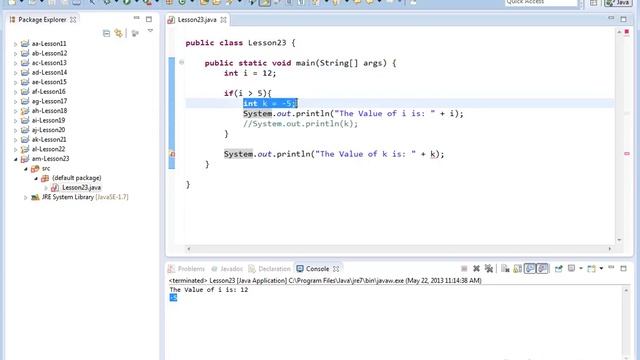Viewport: 640px width, 360px height.
Task: Select the al-Lesson22 project
Action: point(48,149)
